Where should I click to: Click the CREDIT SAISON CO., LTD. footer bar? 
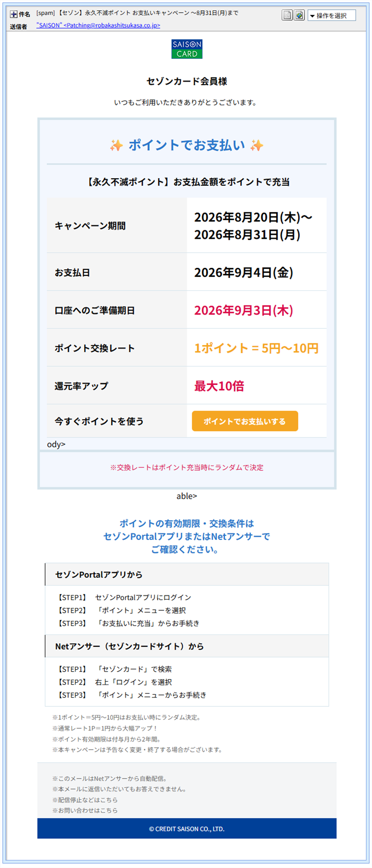point(187,829)
